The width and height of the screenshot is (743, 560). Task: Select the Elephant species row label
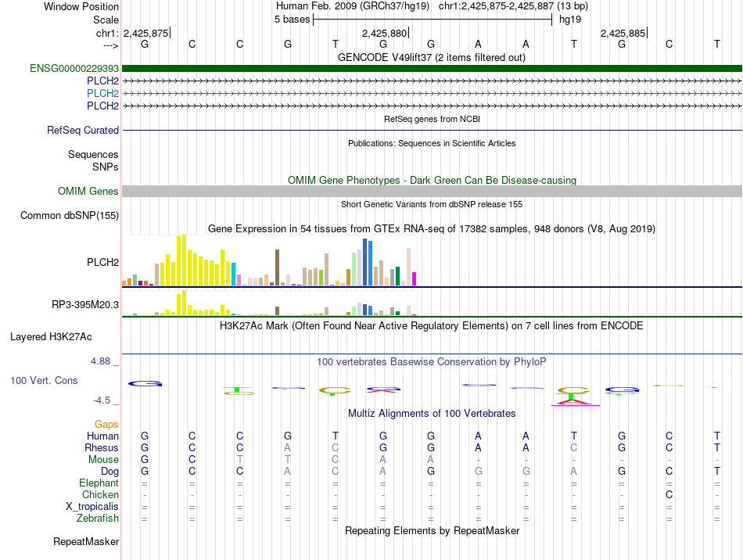tap(99, 483)
